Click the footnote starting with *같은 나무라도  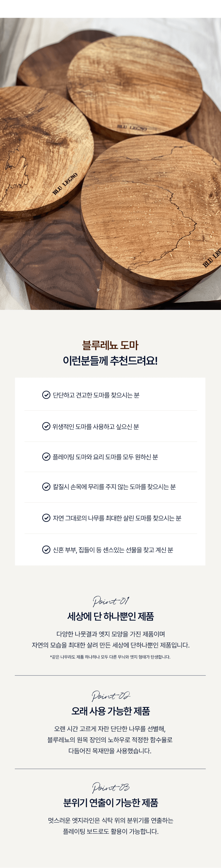point(110,657)
